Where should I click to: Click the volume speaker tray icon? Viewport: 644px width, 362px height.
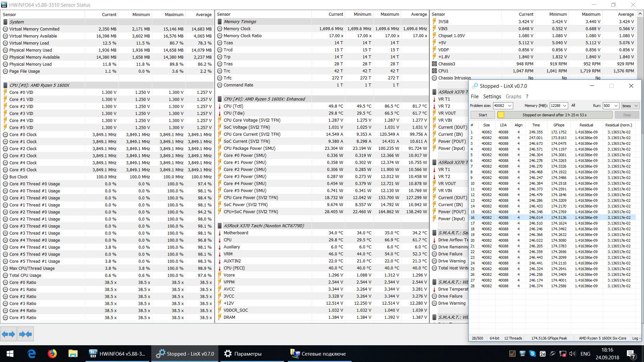(x=573, y=354)
